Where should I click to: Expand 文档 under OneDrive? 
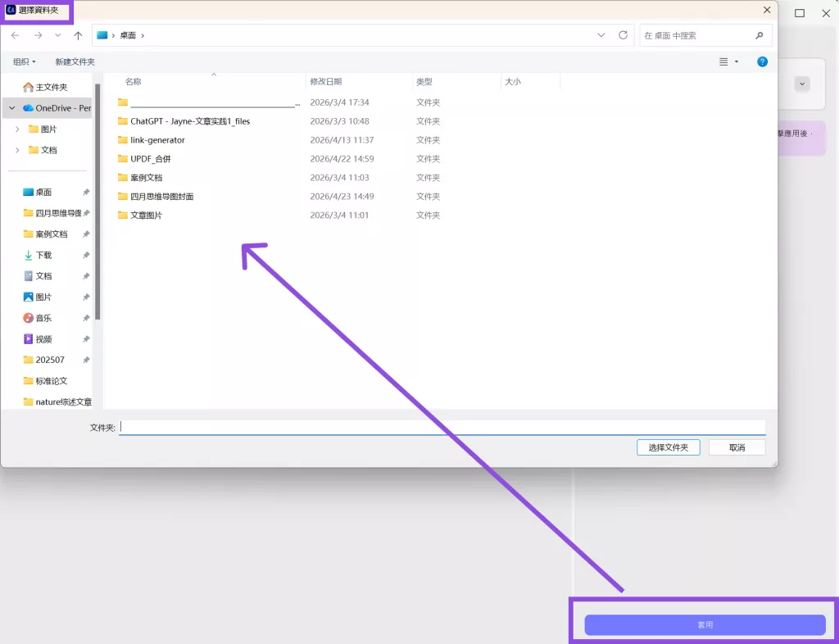point(17,150)
